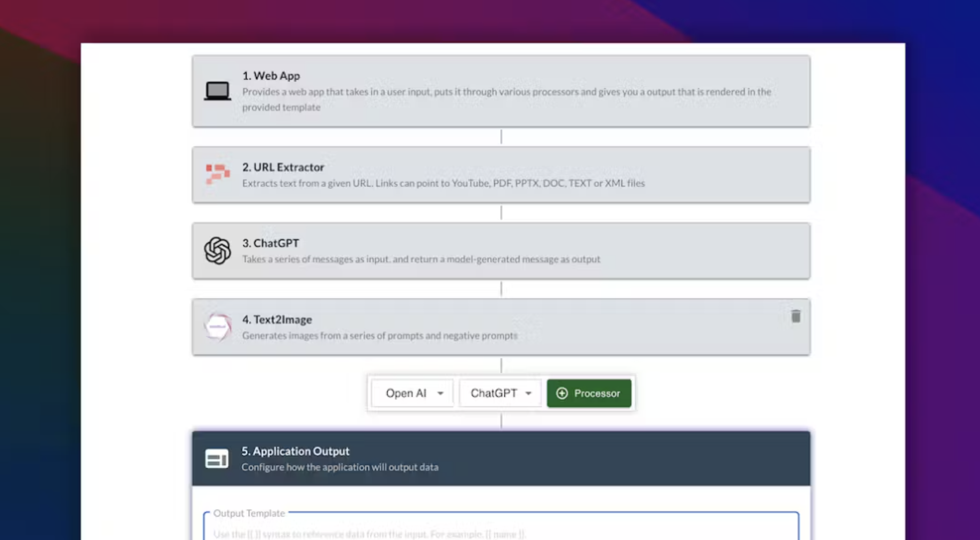
Task: Click the Web App step description text
Action: click(507, 99)
